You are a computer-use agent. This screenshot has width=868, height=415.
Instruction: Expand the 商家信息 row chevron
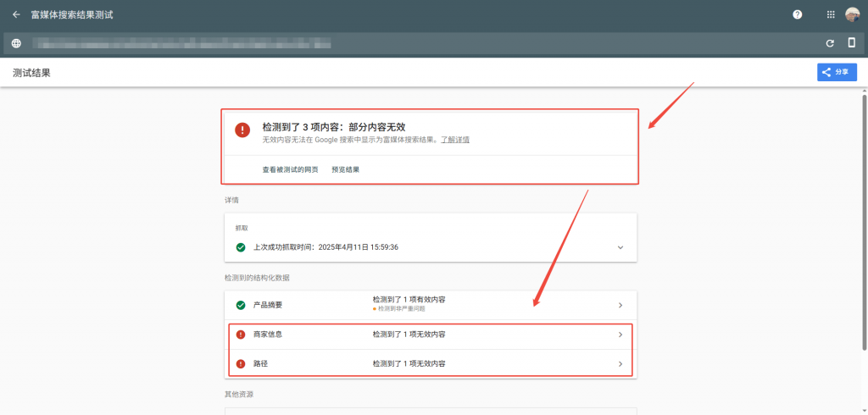tap(620, 335)
